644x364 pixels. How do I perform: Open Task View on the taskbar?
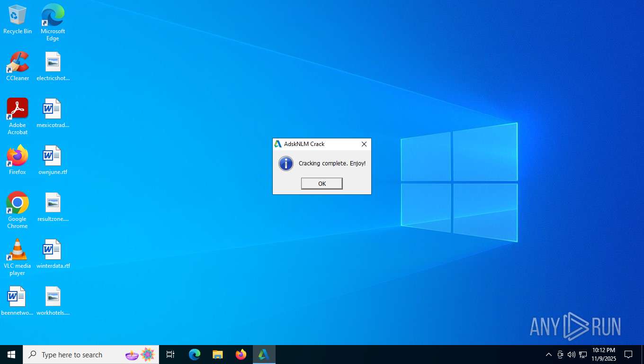coord(170,355)
